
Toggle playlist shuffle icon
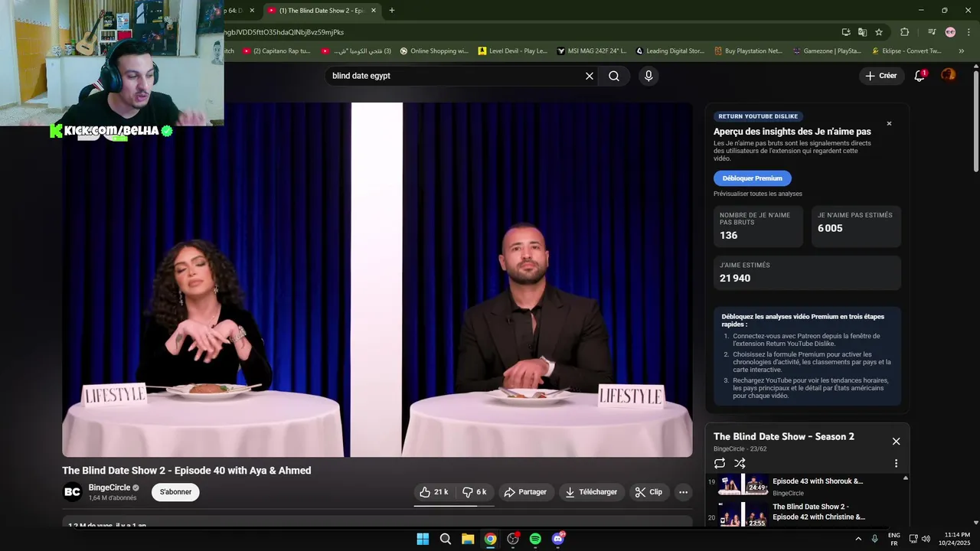click(x=740, y=463)
